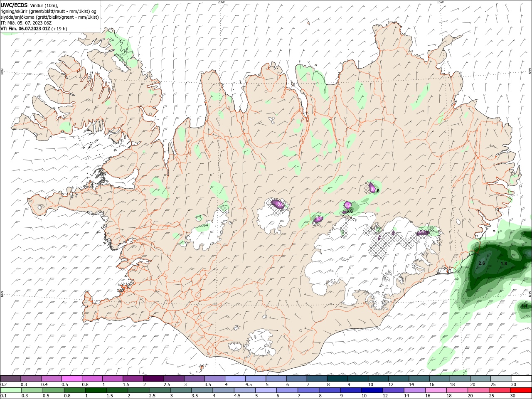Click the deep blue rain swatch starting at 10
The image size is (532, 399).
point(372,390)
